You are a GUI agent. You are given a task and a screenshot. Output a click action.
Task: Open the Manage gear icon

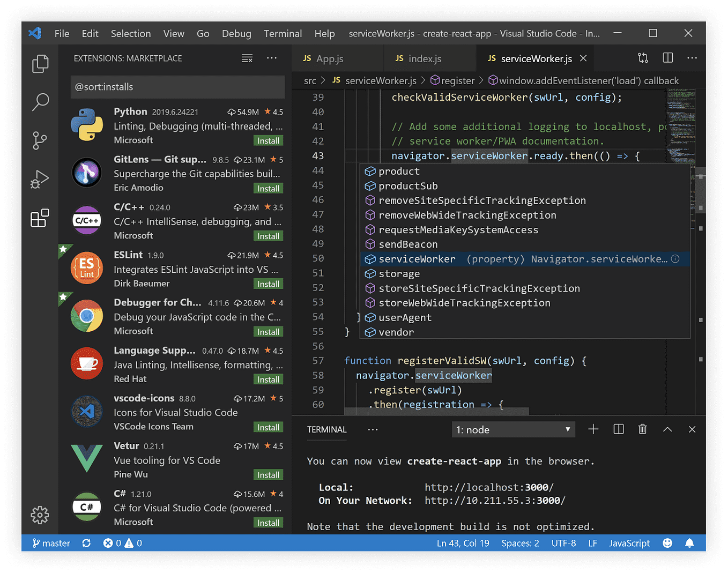click(40, 515)
